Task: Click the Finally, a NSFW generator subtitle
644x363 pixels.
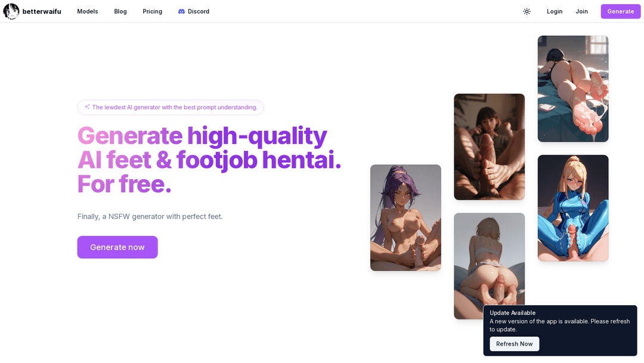Action: (150, 217)
